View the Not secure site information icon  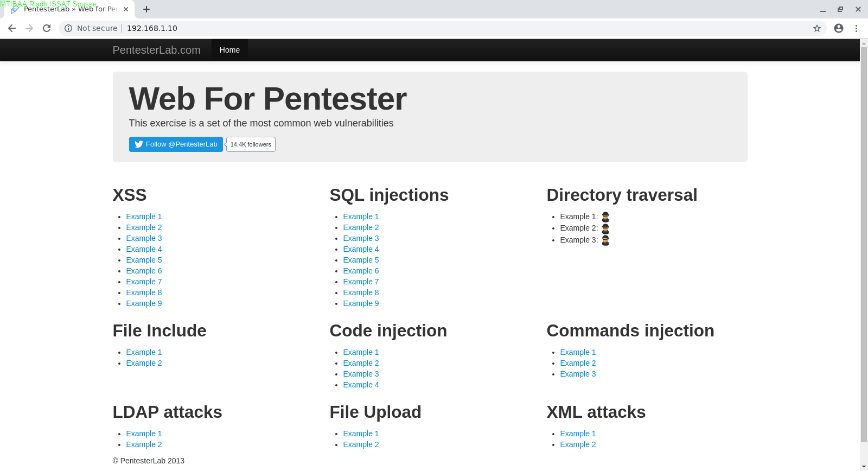pyautogui.click(x=68, y=28)
